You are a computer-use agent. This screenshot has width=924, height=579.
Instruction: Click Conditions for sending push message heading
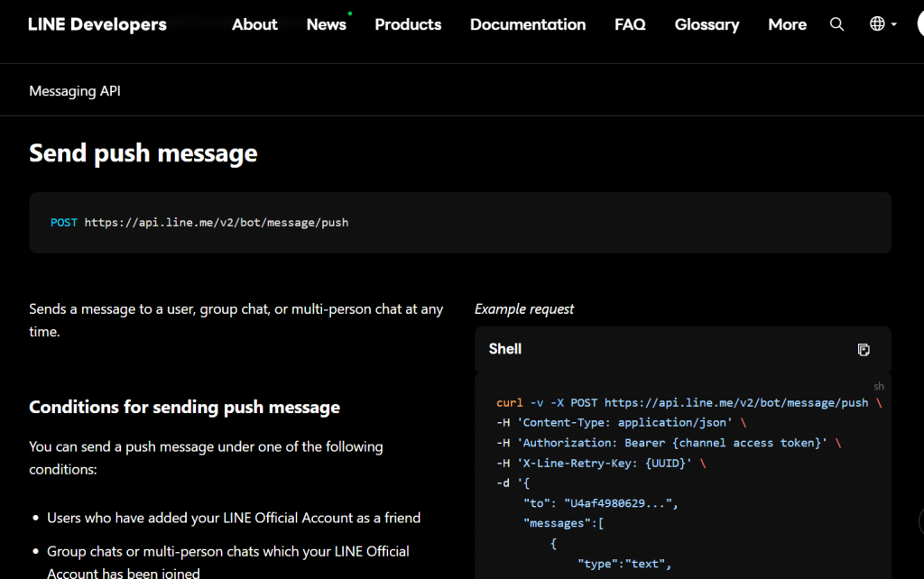(184, 407)
